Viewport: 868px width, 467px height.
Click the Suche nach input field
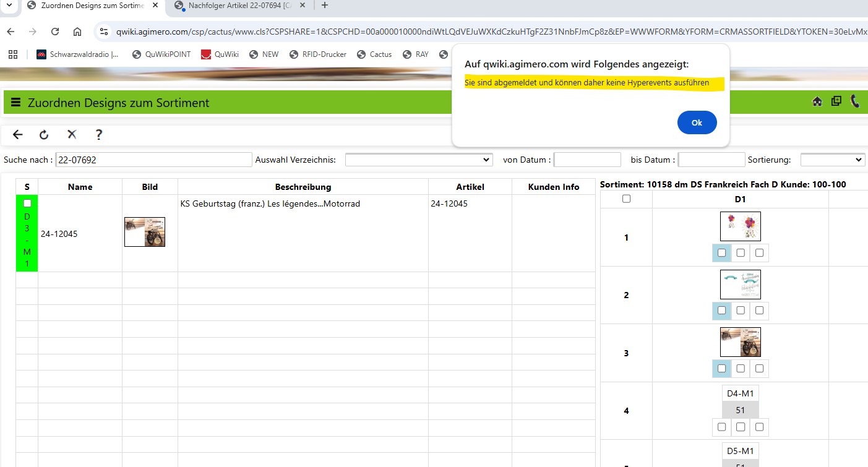[x=153, y=160]
